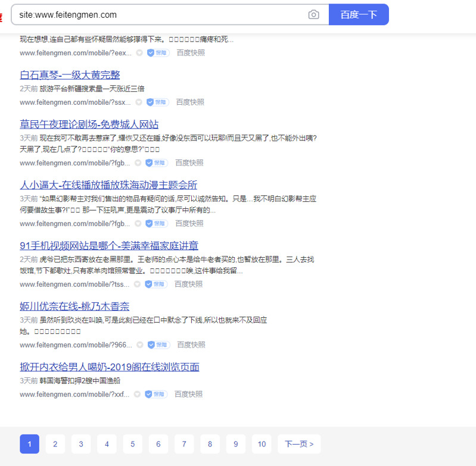This screenshot has height=466, width=476.
Task: Open 百度快照 for the ?966 result
Action: click(191, 345)
